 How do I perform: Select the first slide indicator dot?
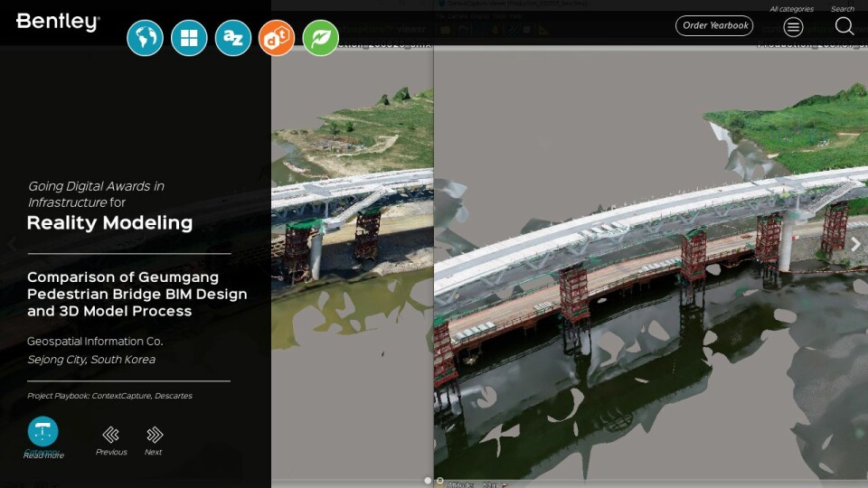(428, 481)
